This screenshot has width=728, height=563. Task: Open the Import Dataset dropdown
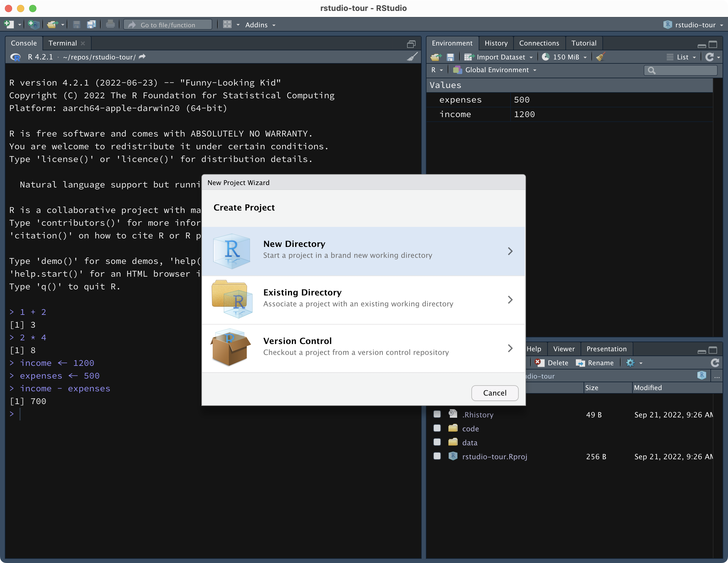pos(499,57)
